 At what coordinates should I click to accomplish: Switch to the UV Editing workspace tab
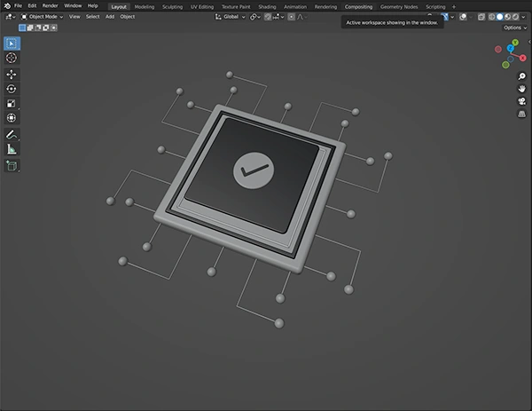[202, 7]
